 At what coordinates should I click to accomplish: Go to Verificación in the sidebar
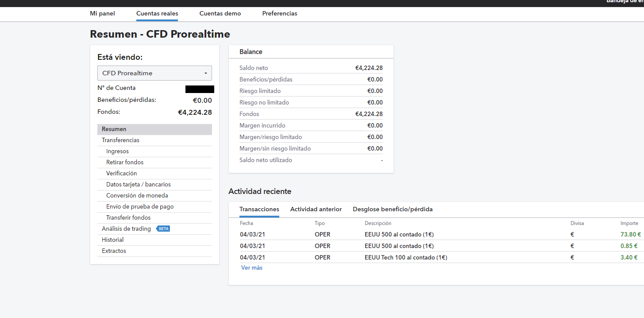pyautogui.click(x=122, y=174)
